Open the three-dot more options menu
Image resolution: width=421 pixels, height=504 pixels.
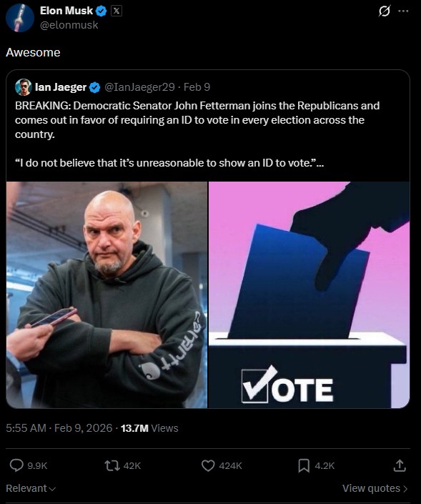point(403,11)
